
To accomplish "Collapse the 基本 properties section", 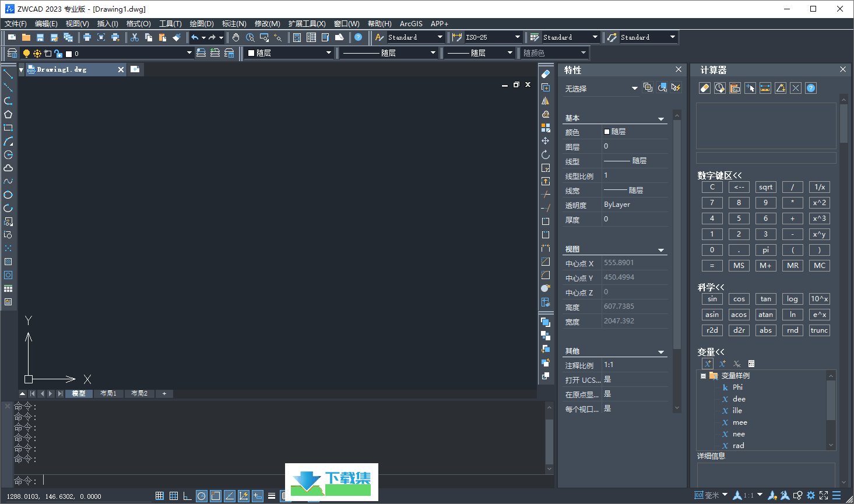I will click(x=661, y=119).
